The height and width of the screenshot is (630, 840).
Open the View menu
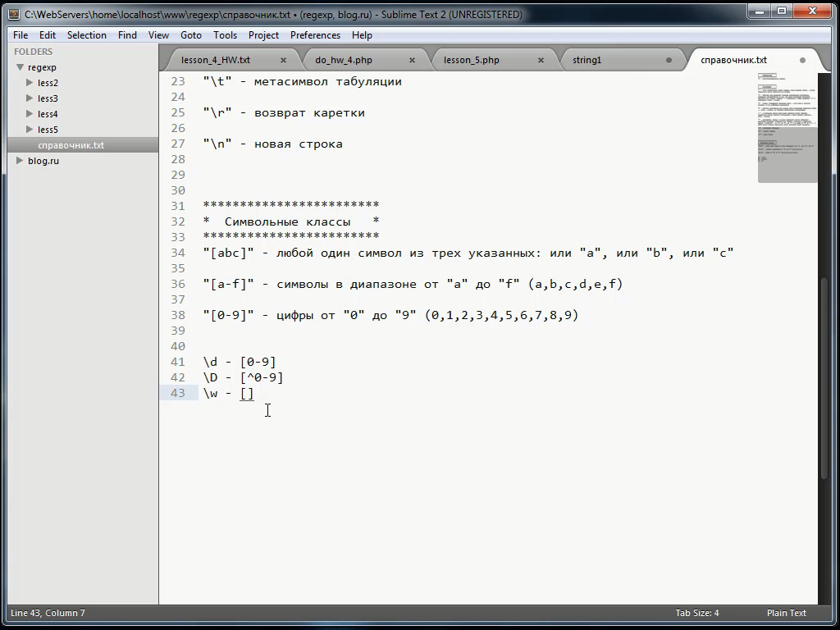158,34
